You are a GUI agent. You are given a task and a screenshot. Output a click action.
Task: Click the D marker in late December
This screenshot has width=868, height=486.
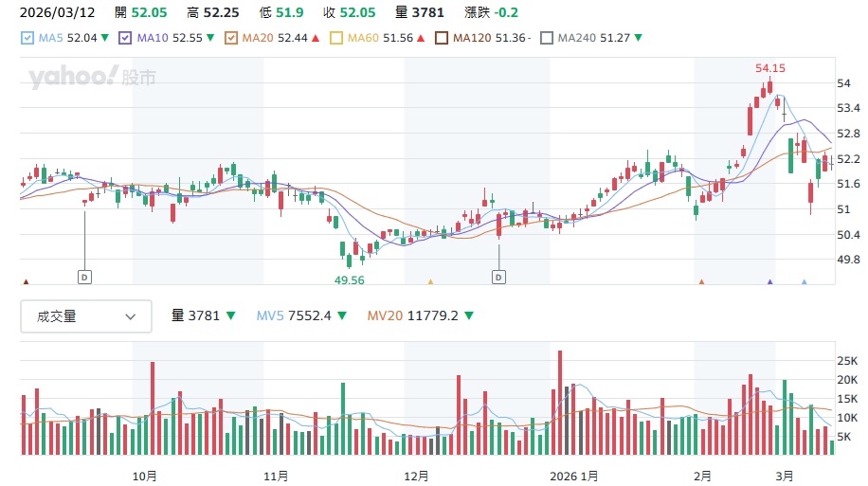tap(498, 277)
